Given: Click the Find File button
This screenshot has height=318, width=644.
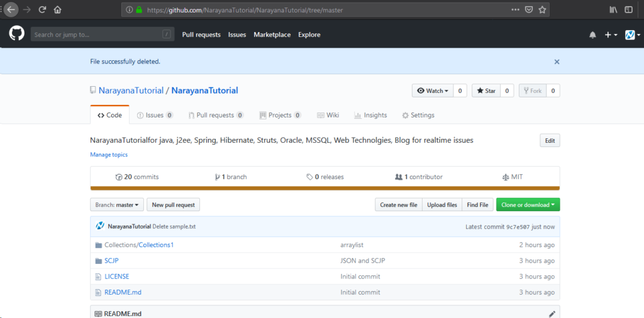Looking at the screenshot, I should click(x=478, y=205).
